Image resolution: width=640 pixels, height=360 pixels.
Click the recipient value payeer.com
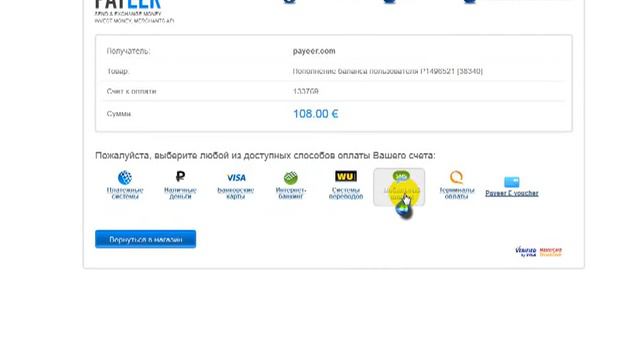tap(314, 51)
